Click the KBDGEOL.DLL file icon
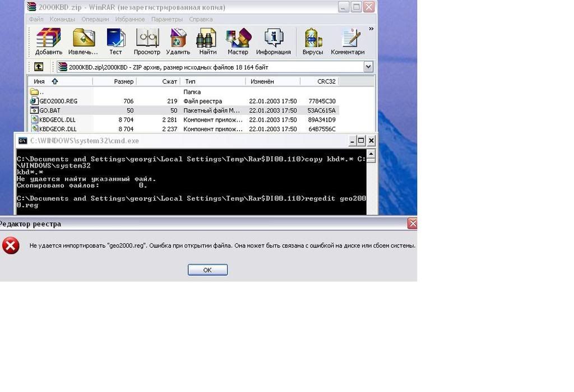The image size is (574, 392). pos(34,119)
